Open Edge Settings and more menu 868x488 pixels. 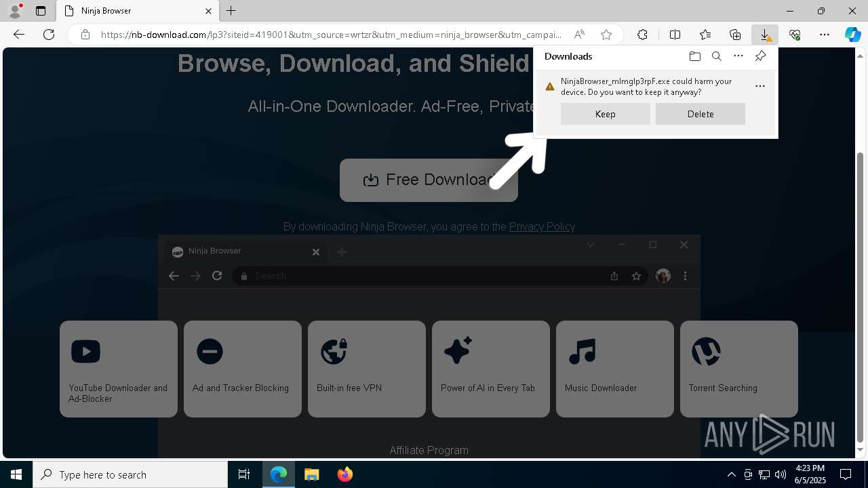tap(825, 35)
